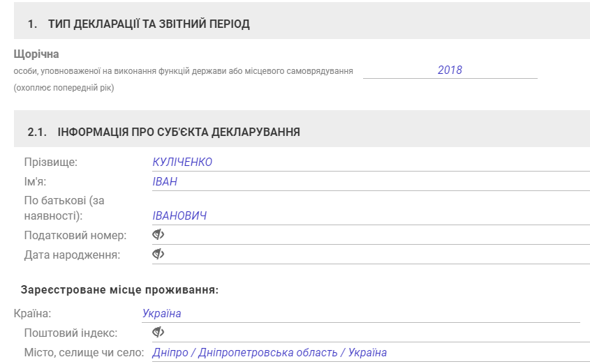Click surname value КУЛІЧЕНКО
The image size is (590, 364).
coord(182,162)
